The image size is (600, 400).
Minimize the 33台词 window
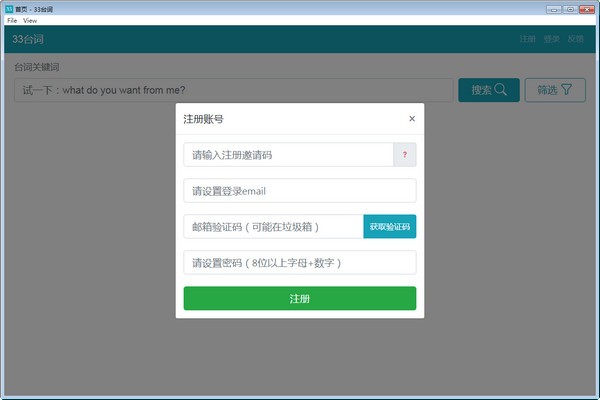point(553,8)
